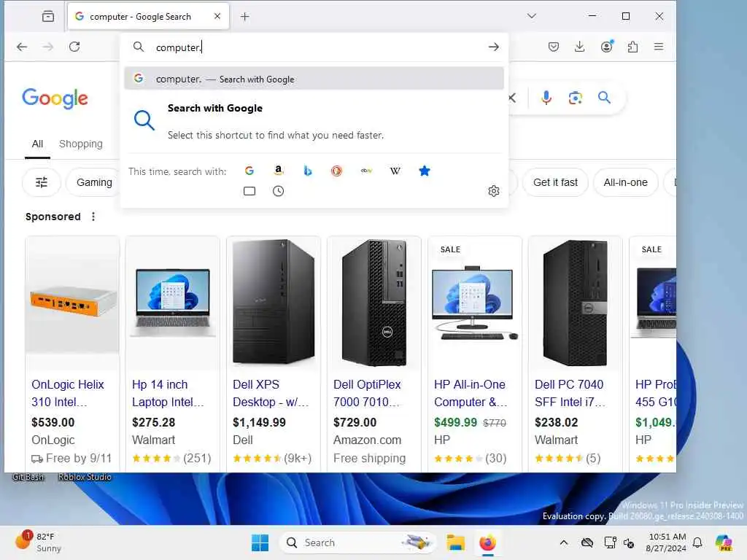
Task: Search this time with Amazon
Action: 279,171
